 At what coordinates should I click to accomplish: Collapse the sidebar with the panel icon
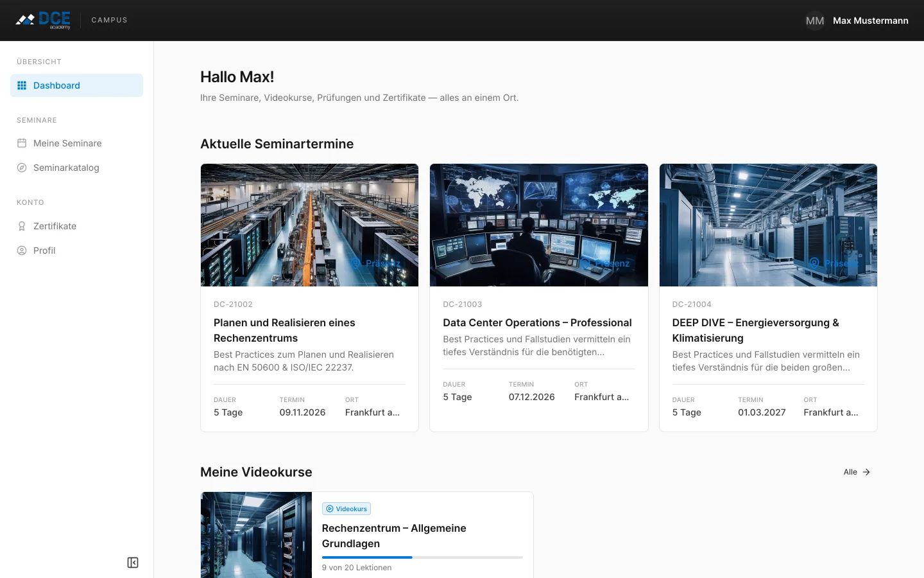(133, 563)
